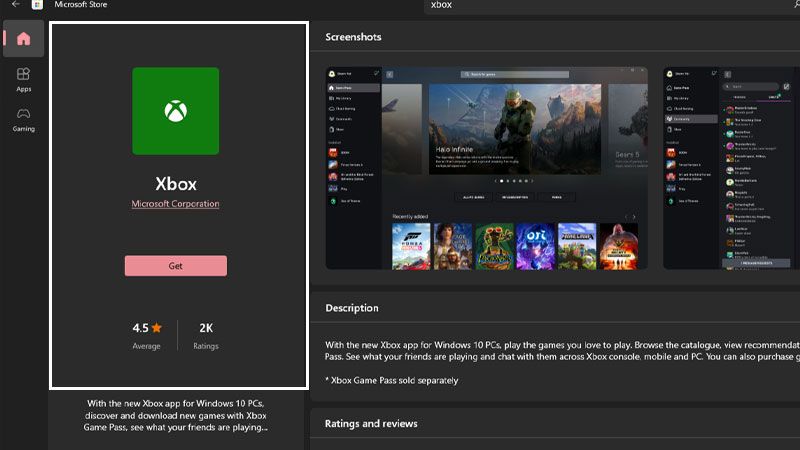
Task: Click the Microsoft Store window title
Action: point(81,5)
